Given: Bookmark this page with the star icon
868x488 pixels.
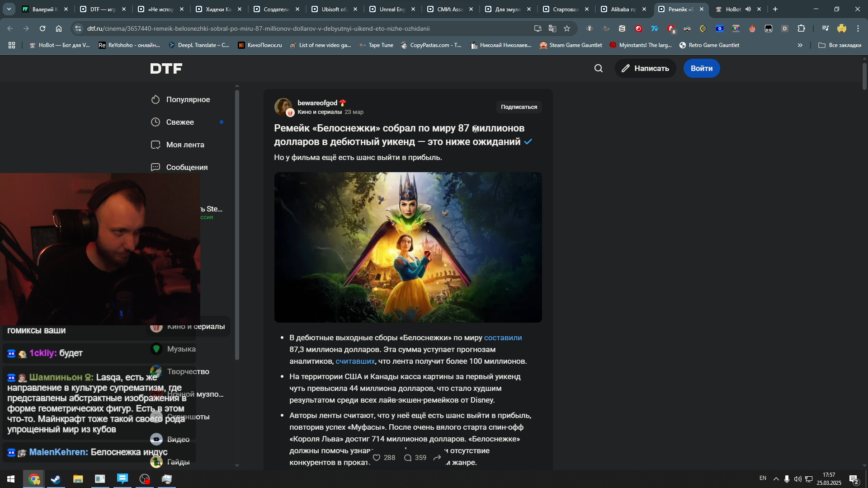Looking at the screenshot, I should 567,28.
